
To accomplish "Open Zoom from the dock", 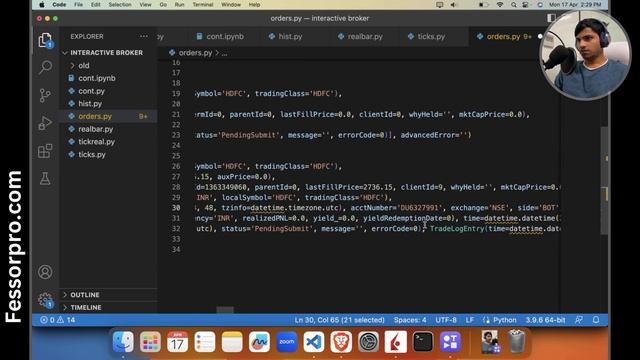I will pyautogui.click(x=287, y=341).
